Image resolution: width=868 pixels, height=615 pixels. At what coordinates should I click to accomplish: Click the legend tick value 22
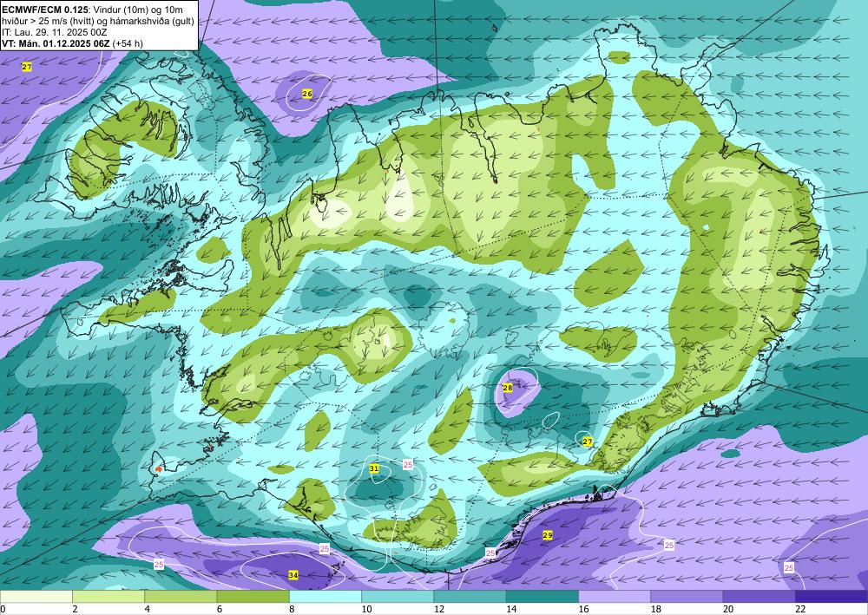click(x=800, y=609)
